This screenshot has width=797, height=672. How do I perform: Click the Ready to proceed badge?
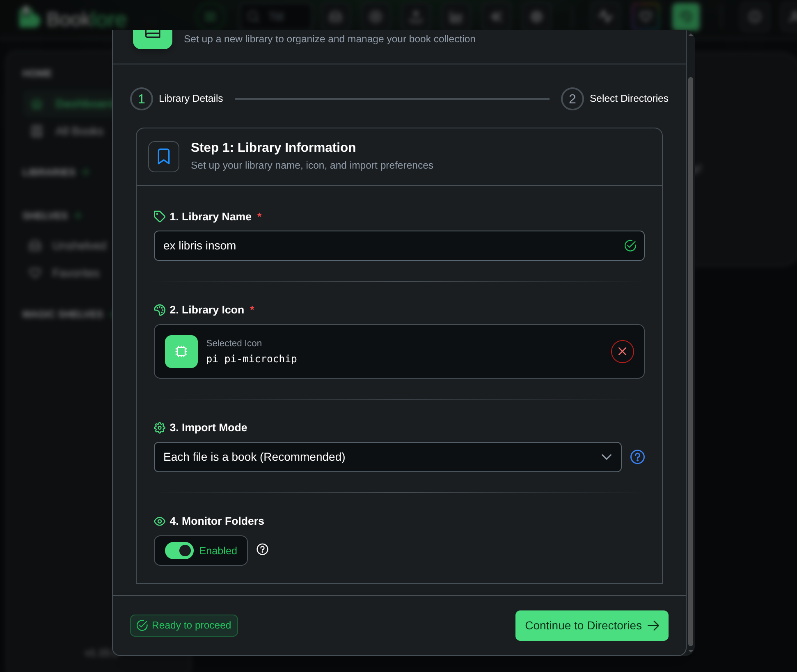(x=183, y=625)
